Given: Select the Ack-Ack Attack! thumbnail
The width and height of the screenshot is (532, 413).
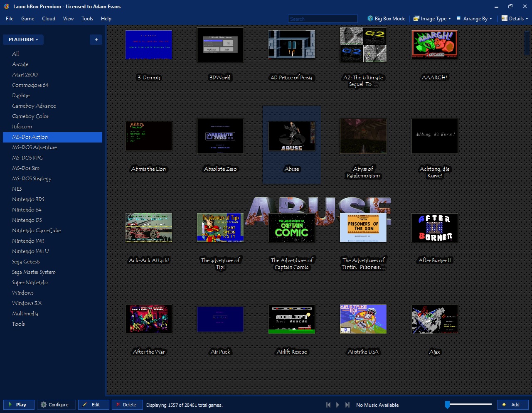Looking at the screenshot, I should point(149,228).
